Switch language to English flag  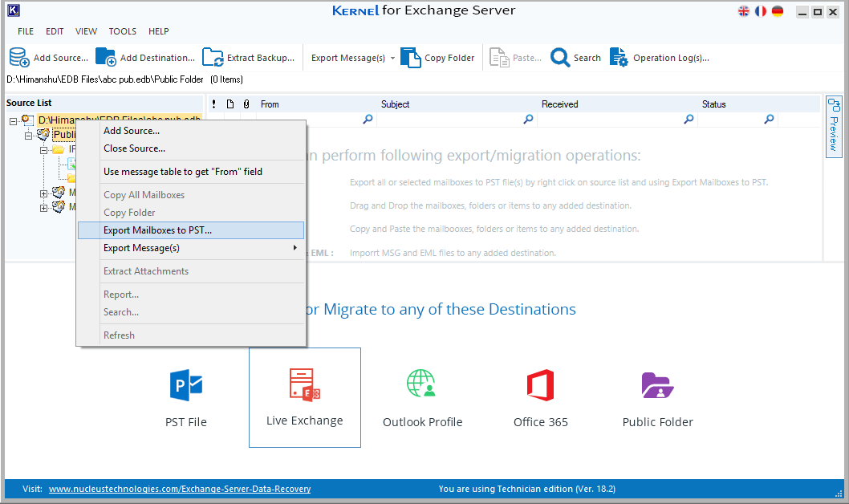click(744, 11)
